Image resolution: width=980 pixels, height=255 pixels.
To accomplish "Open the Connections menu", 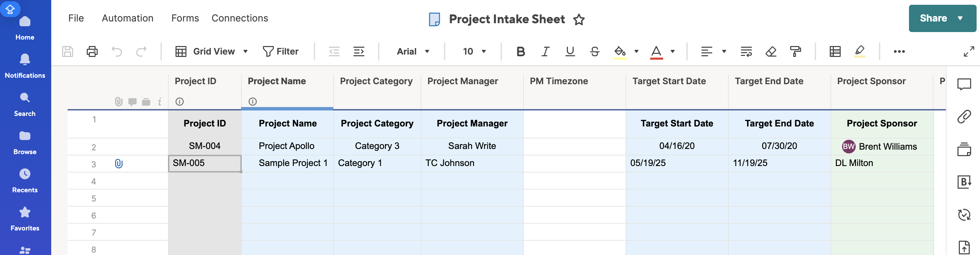I will pos(240,18).
